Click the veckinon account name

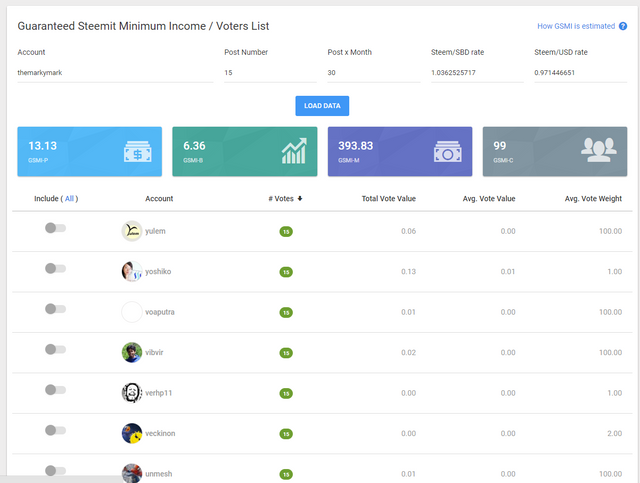pyautogui.click(x=160, y=433)
